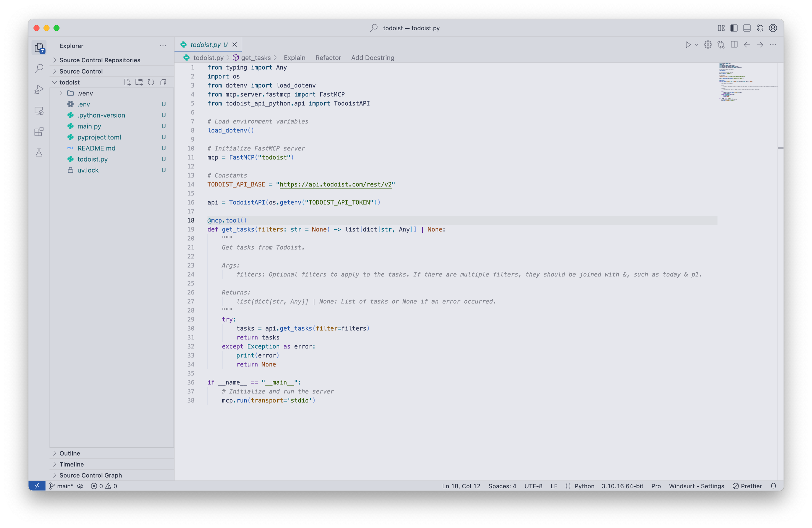The image size is (812, 528).
Task: Toggle primary side bar visibility
Action: [x=734, y=28]
